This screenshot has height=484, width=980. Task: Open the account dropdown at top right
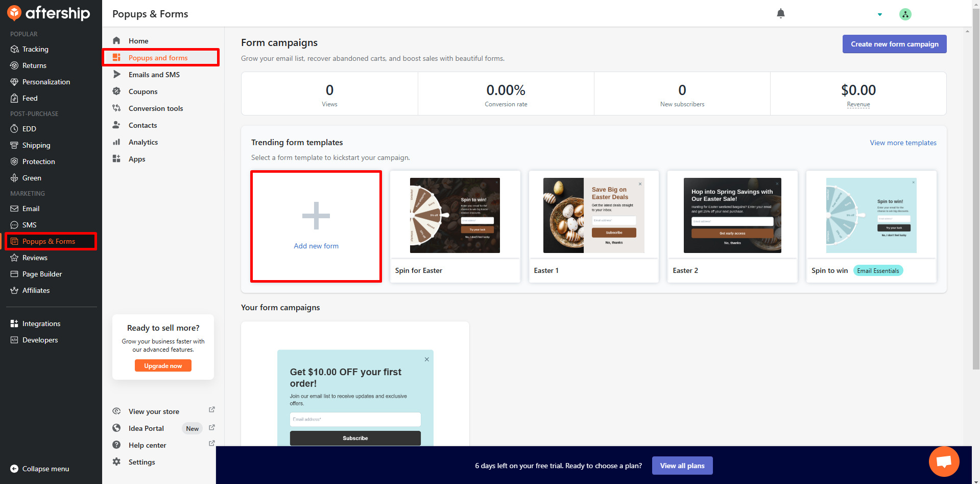click(879, 14)
